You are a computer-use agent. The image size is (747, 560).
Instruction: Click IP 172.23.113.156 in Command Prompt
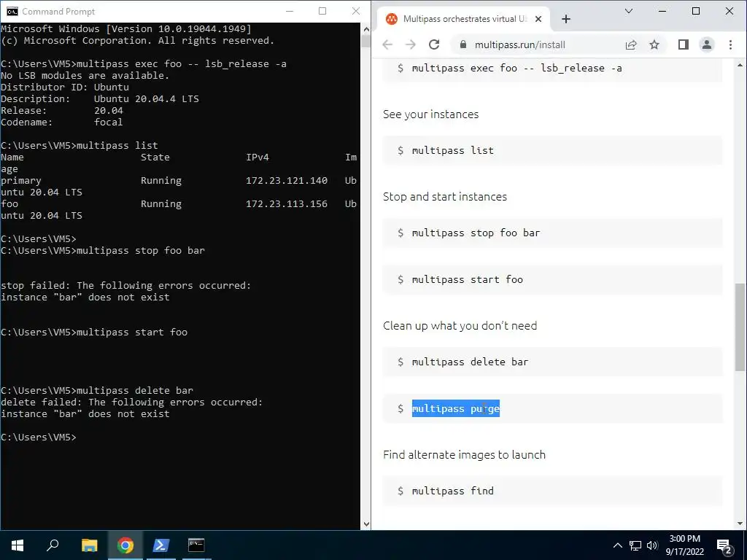tap(286, 204)
